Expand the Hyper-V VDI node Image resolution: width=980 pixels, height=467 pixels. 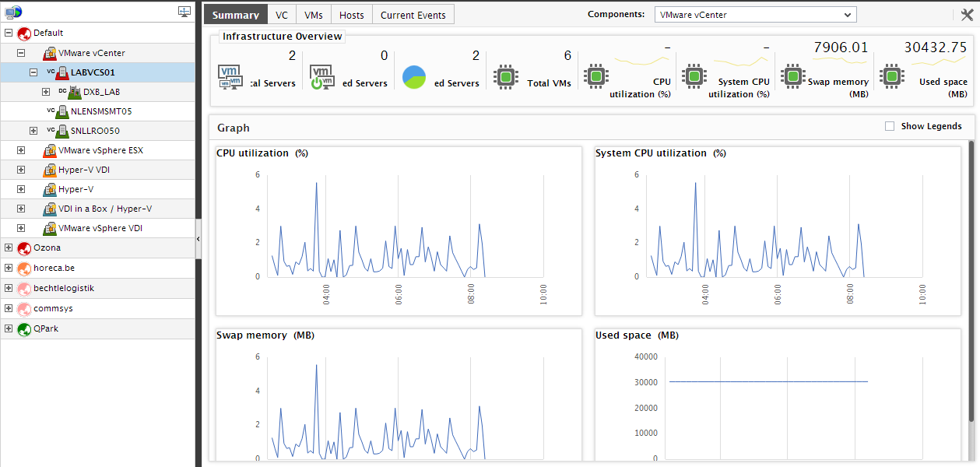(21, 170)
